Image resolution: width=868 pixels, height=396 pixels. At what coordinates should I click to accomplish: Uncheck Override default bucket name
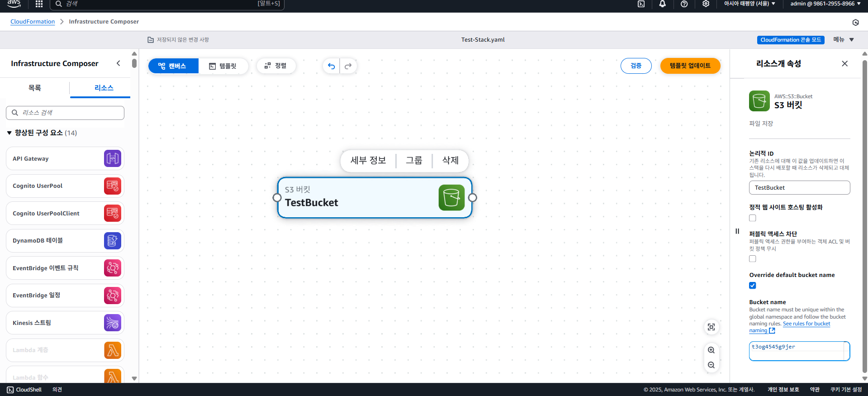[x=753, y=286]
